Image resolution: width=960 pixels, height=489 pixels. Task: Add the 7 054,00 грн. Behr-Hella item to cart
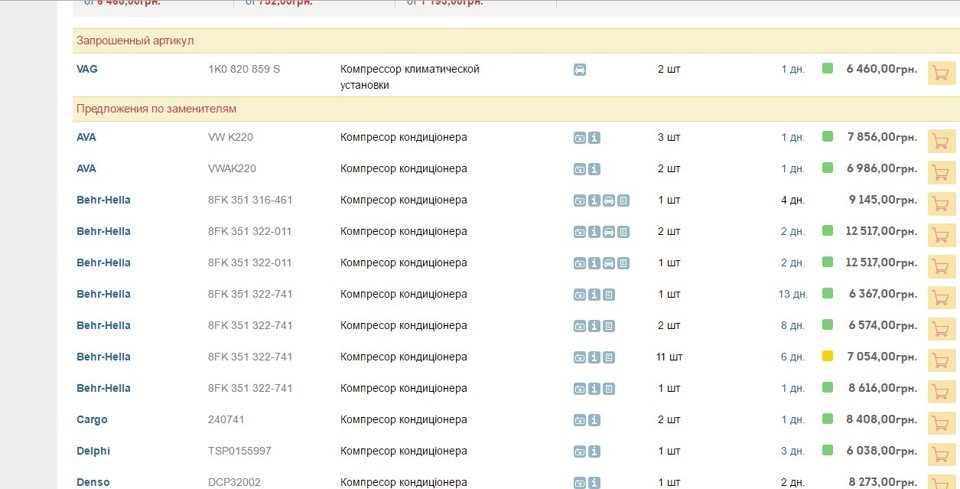coord(941,360)
